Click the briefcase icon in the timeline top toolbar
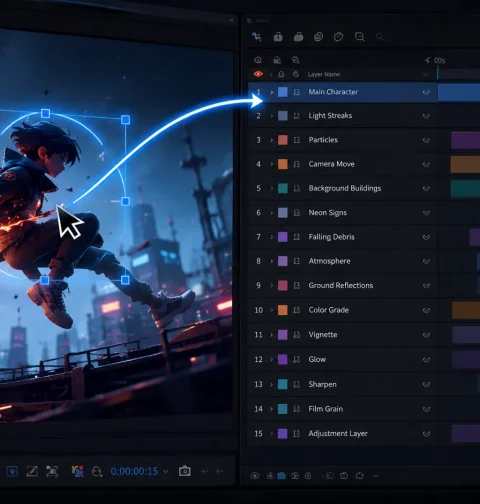 pyautogui.click(x=298, y=37)
